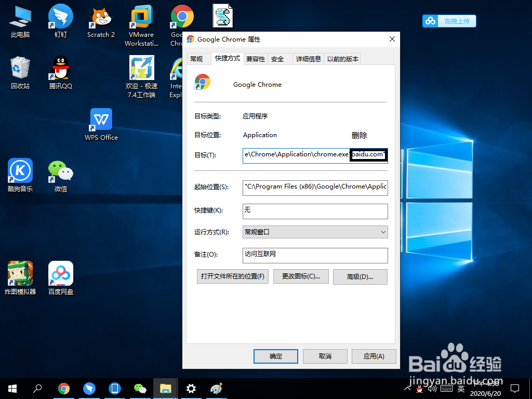Click the Application target location text
This screenshot has width=532, height=399.
(x=260, y=135)
